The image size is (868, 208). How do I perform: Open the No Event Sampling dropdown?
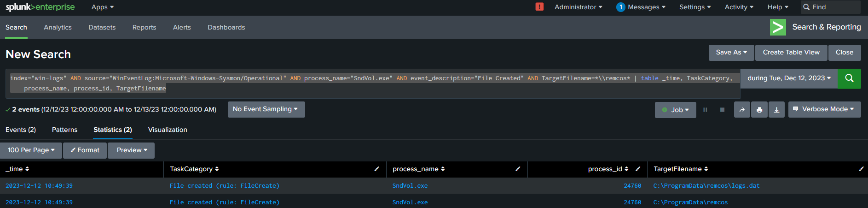[266, 109]
